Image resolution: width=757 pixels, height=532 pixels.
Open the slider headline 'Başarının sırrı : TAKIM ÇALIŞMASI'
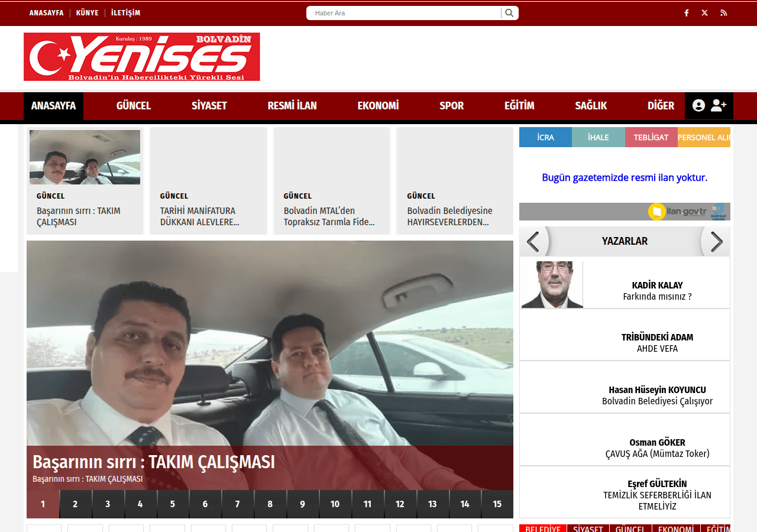[154, 462]
